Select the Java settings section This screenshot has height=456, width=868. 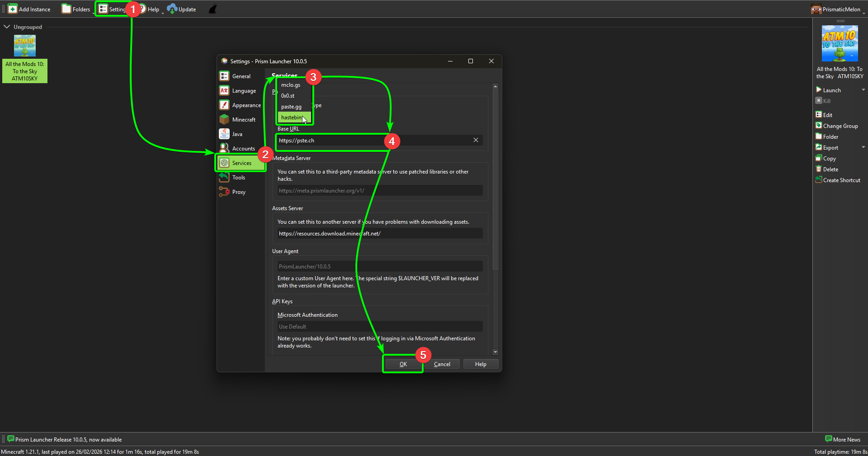pyautogui.click(x=237, y=134)
